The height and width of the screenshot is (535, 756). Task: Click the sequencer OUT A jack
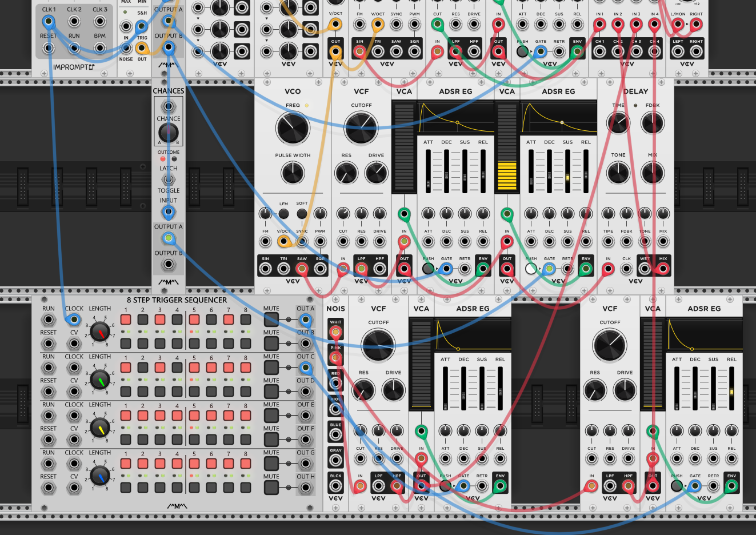tap(306, 320)
